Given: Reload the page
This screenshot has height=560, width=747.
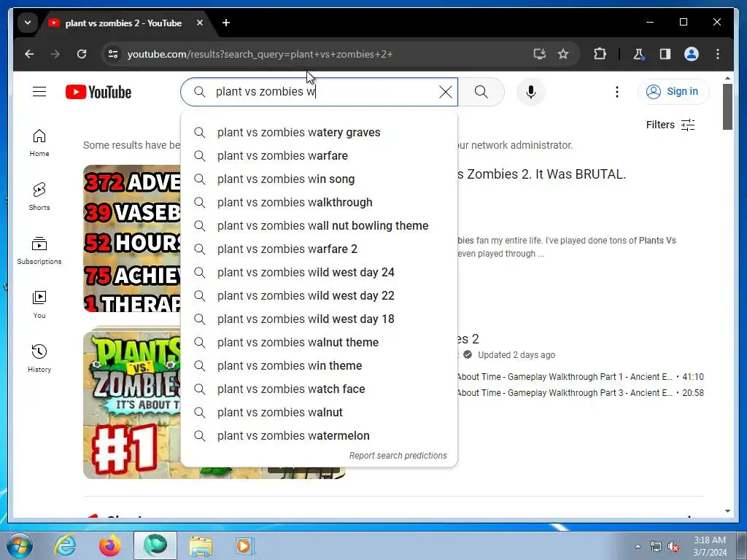Looking at the screenshot, I should point(82,54).
